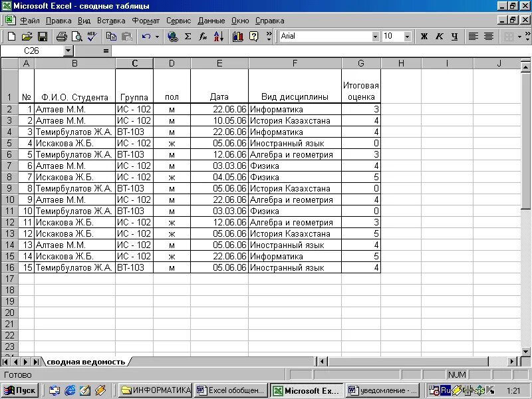Click the AutoSum sigma icon
Viewport: 532px width, 399px height.
click(188, 37)
